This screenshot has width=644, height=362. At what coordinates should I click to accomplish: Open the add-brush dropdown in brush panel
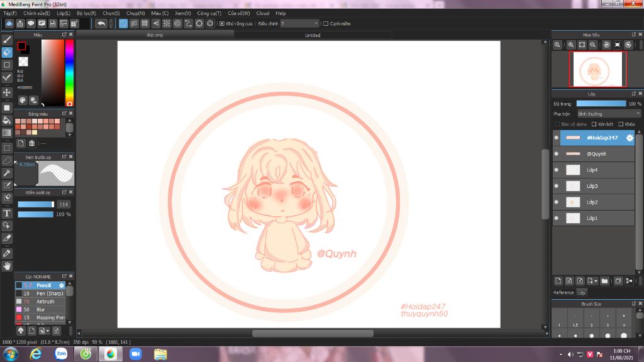(48, 331)
